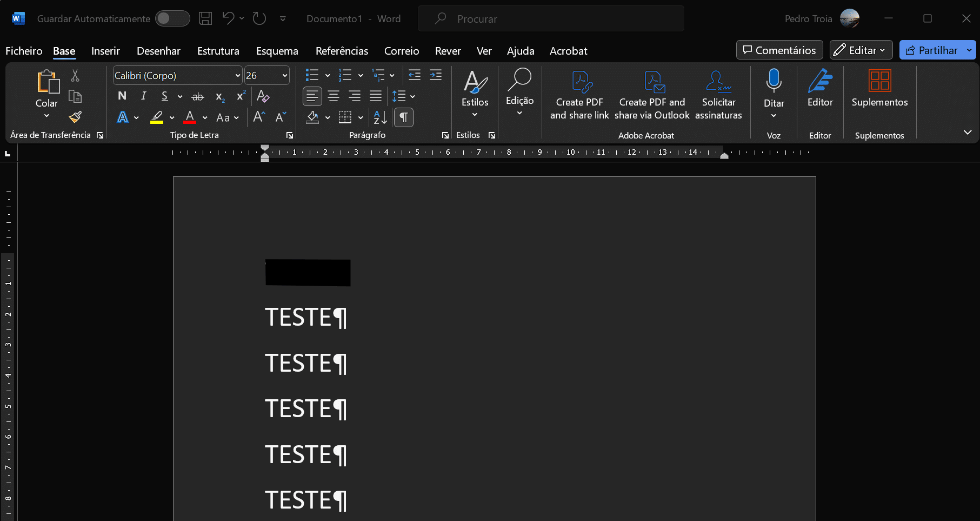Image resolution: width=980 pixels, height=521 pixels.
Task: Open the Suplementos add-ins icon
Action: tap(879, 81)
